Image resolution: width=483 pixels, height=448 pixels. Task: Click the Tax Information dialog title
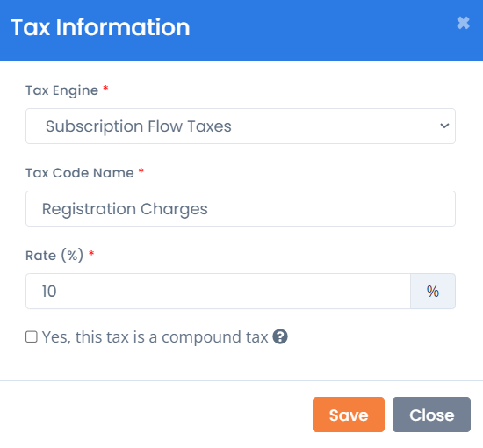100,27
